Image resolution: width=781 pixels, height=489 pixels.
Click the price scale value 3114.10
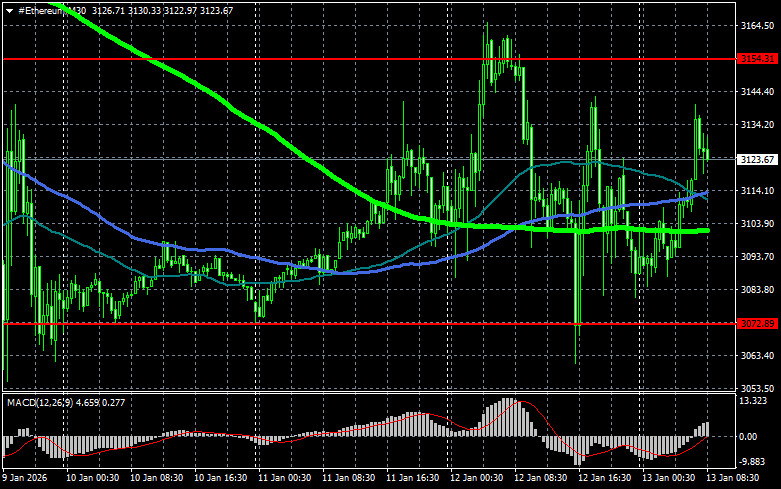click(758, 191)
